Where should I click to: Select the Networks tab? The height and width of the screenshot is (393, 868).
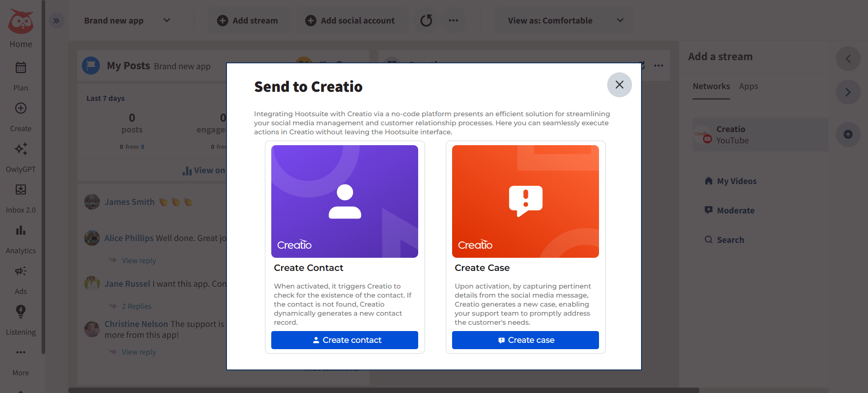pyautogui.click(x=711, y=86)
